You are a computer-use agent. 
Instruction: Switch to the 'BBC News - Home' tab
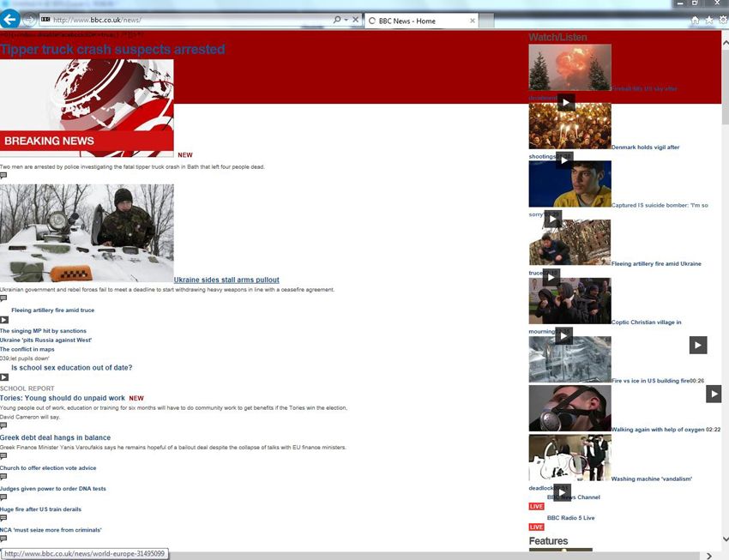(x=416, y=21)
